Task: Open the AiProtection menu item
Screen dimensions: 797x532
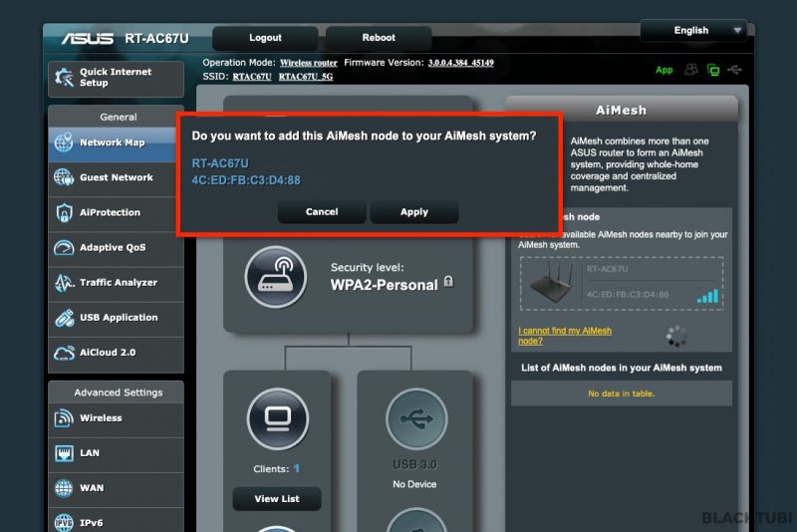Action: click(116, 212)
